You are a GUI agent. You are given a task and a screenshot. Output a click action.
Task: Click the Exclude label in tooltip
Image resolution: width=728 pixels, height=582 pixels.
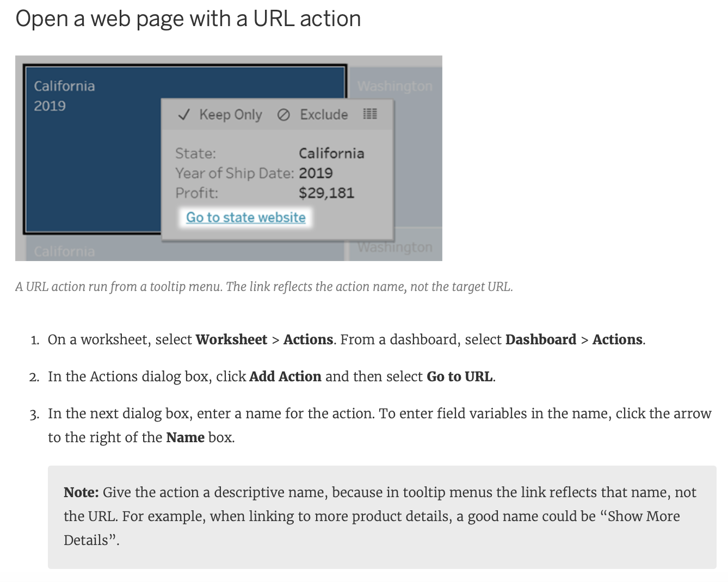(x=324, y=115)
